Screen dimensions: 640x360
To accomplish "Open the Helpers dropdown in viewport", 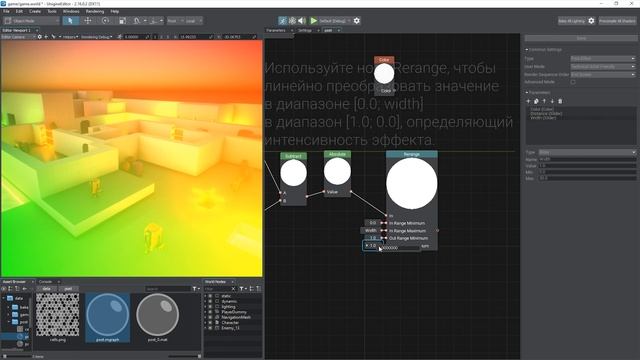I will (70, 37).
